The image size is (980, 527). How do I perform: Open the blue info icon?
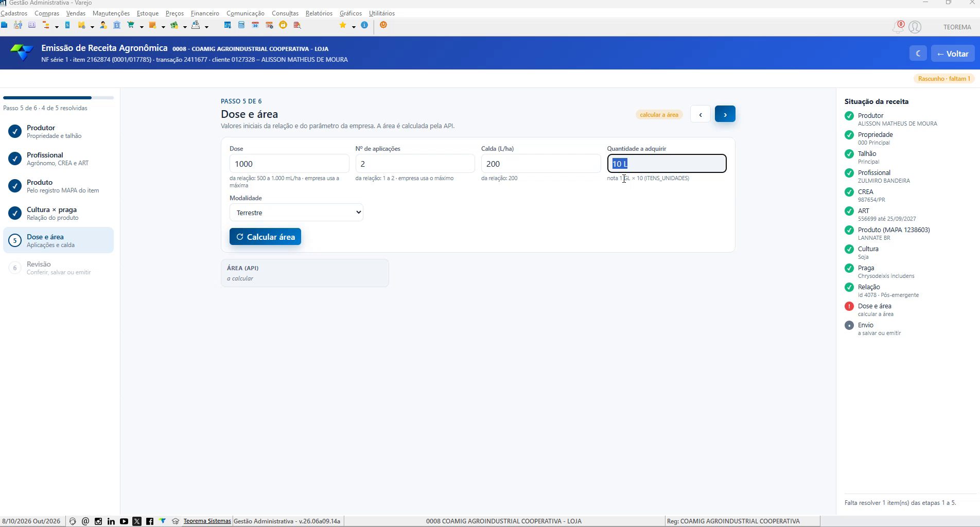click(x=364, y=25)
